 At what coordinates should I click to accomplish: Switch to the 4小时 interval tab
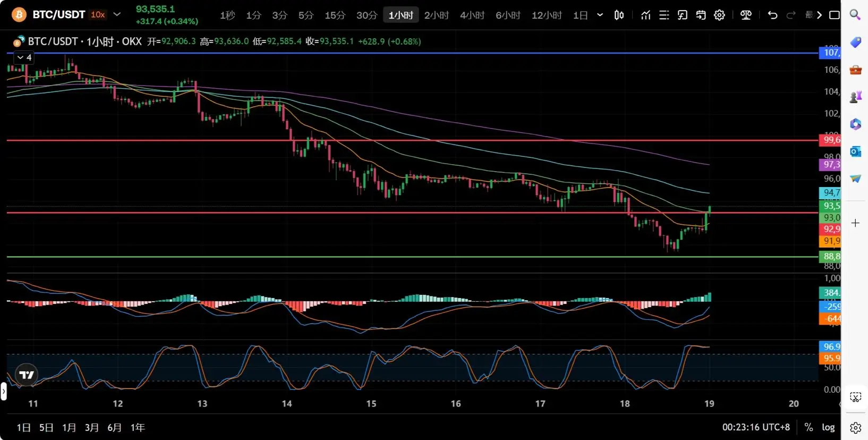click(x=472, y=15)
